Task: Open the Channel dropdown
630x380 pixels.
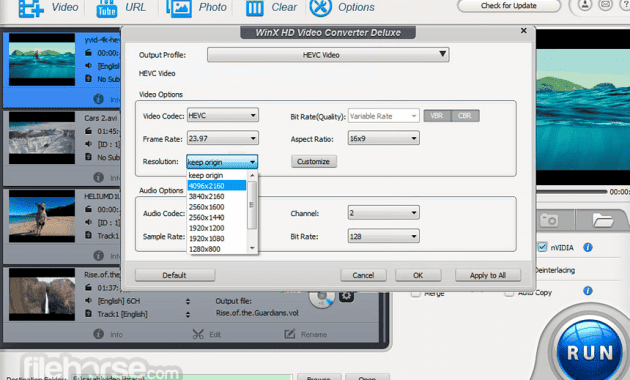Action: (384, 213)
